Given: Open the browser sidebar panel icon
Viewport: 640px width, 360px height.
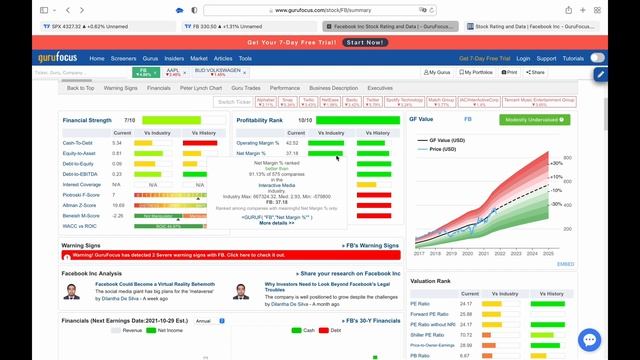Looking at the screenshot, I should pyautogui.click(x=44, y=10).
